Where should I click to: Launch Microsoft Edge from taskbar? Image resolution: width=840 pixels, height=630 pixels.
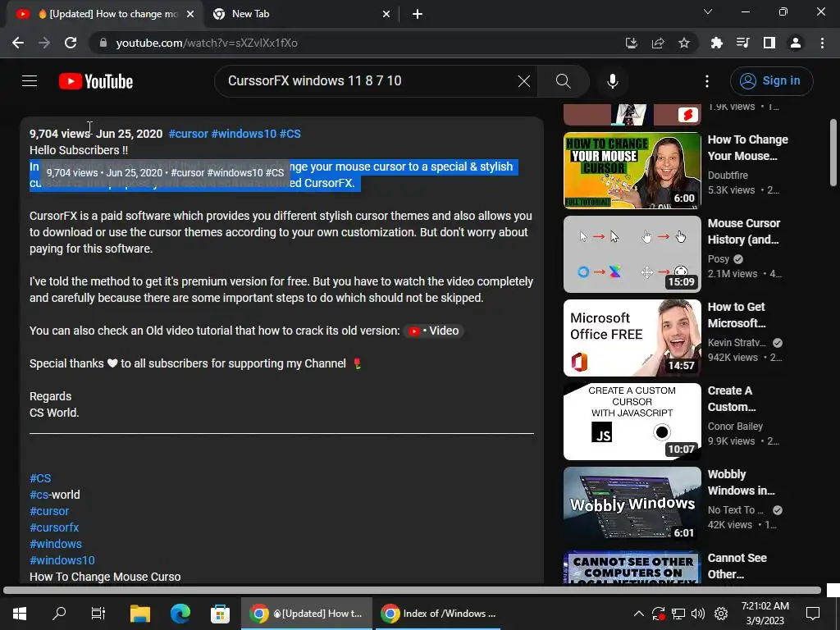click(x=180, y=614)
